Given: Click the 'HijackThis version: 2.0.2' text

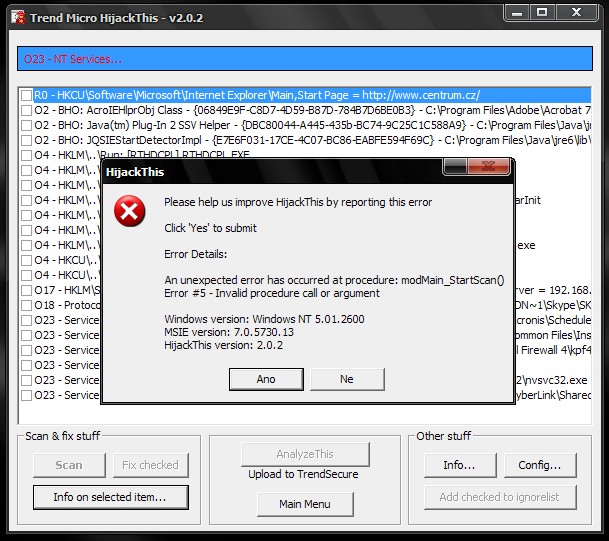Looking at the screenshot, I should 224,345.
